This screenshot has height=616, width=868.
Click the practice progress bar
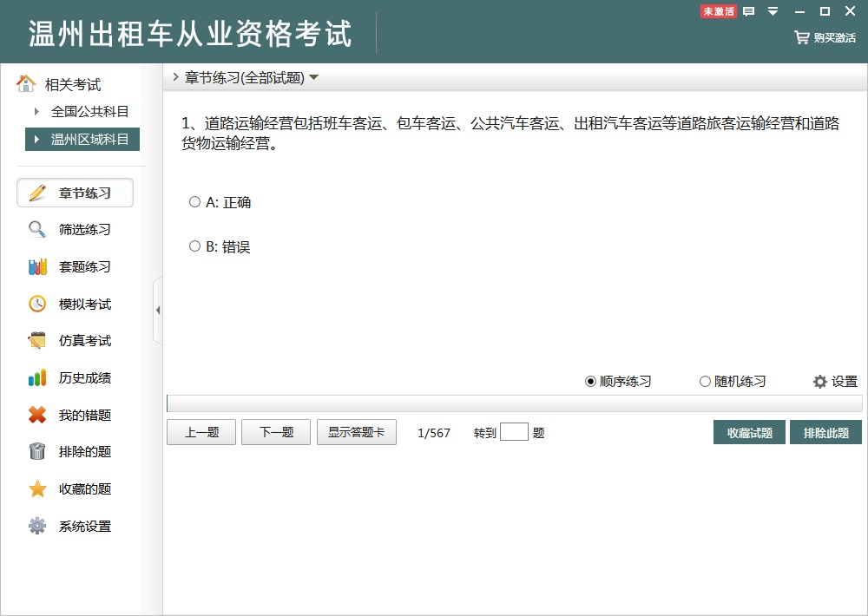coord(514,403)
